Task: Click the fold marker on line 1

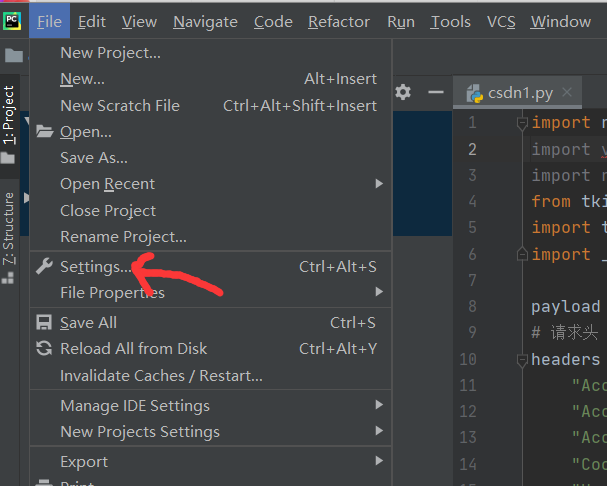Action: pos(521,123)
